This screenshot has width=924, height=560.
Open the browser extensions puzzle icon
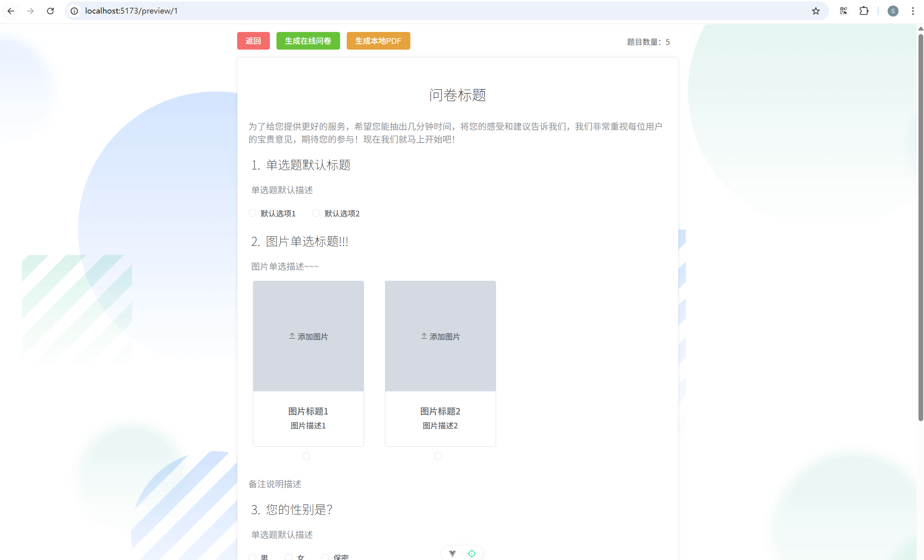864,11
